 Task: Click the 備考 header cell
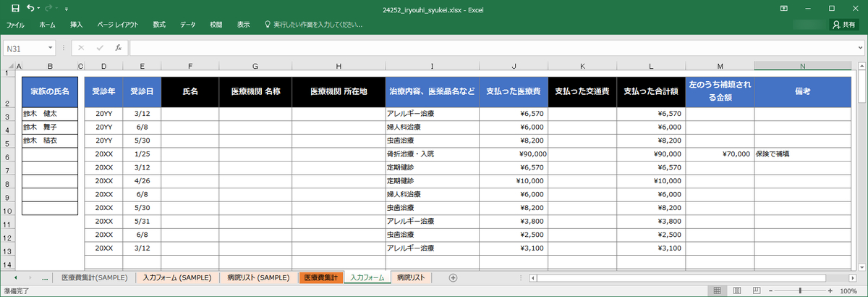click(802, 92)
